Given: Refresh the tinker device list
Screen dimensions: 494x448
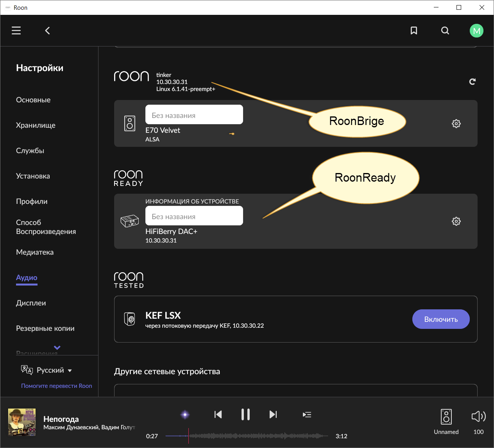Looking at the screenshot, I should [x=473, y=82].
